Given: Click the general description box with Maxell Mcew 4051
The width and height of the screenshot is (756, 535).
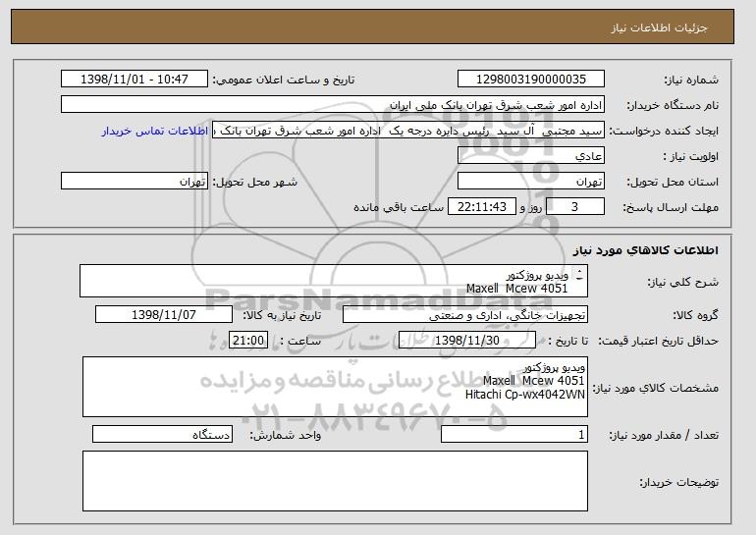Looking at the screenshot, I should [334, 281].
